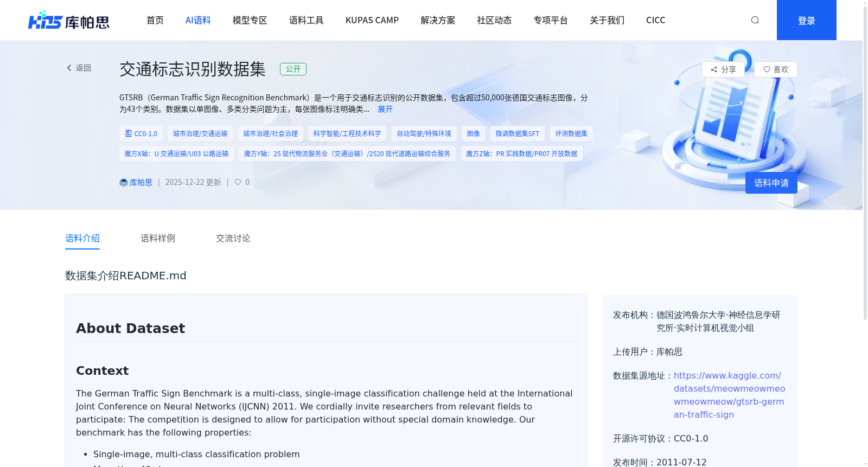Click the 评测数据集 tag
Screen dimensions: 868x467
pos(571,133)
